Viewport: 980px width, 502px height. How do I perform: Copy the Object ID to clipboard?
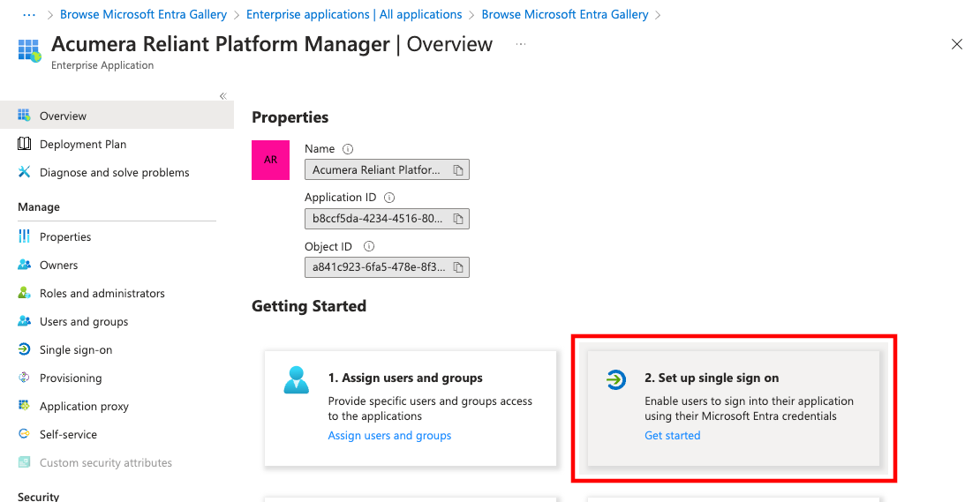point(458,267)
